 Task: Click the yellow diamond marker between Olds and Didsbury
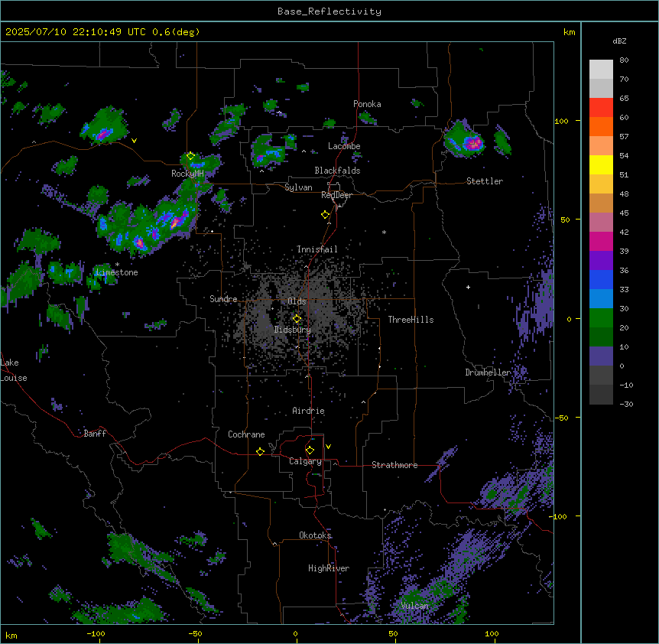[x=297, y=319]
